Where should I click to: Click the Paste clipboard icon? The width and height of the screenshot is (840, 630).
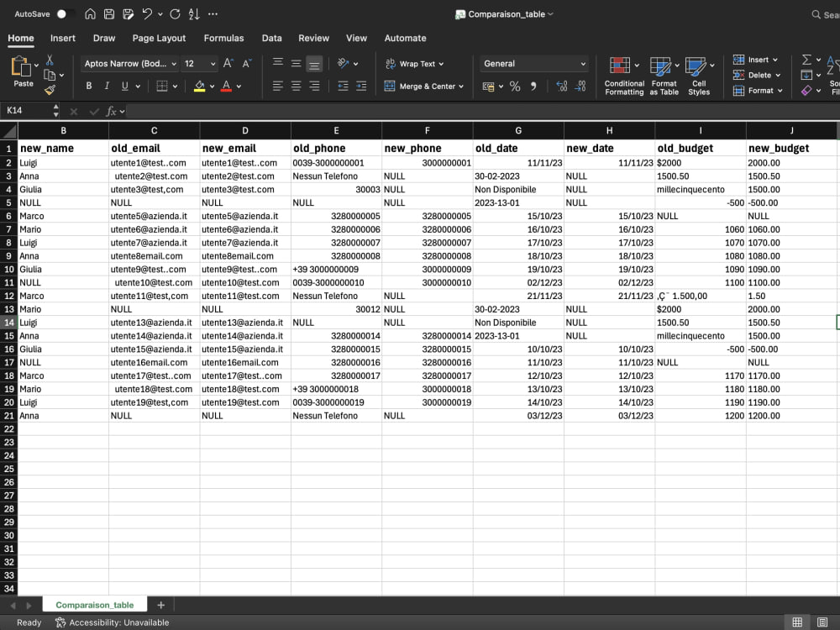click(x=21, y=66)
